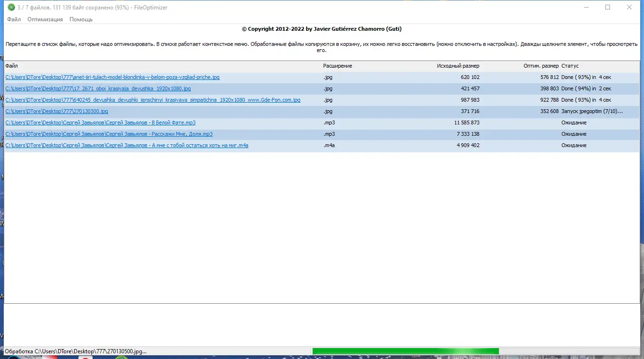Click the status bar text about 270130500.jpg processing
This screenshot has height=359, width=644.
point(76,351)
